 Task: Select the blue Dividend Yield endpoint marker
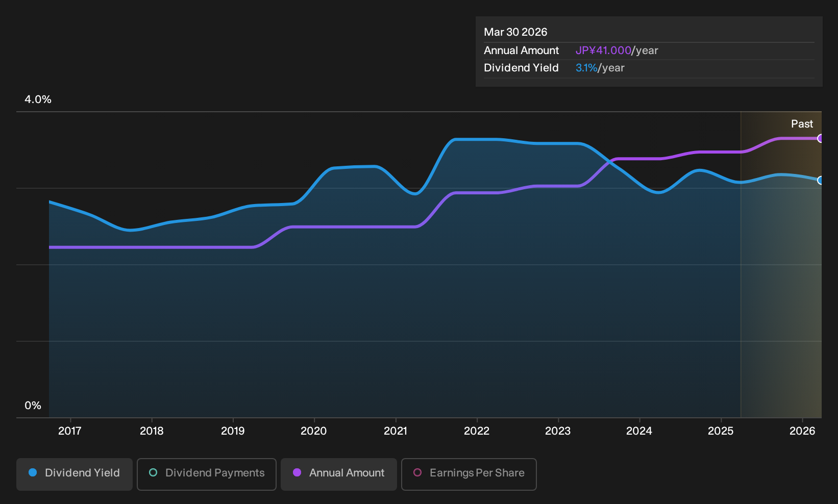tap(820, 180)
